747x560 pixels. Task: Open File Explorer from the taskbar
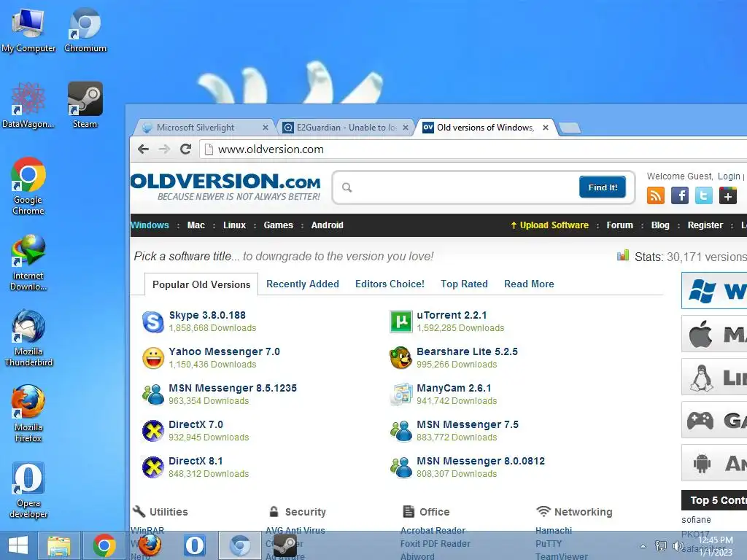coord(59,545)
